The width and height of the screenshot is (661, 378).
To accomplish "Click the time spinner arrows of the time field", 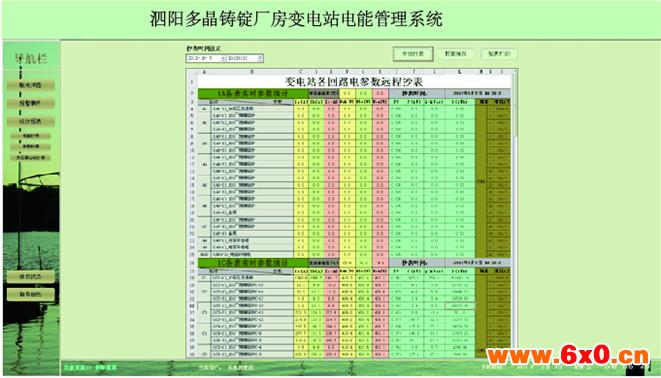I will pyautogui.click(x=261, y=58).
